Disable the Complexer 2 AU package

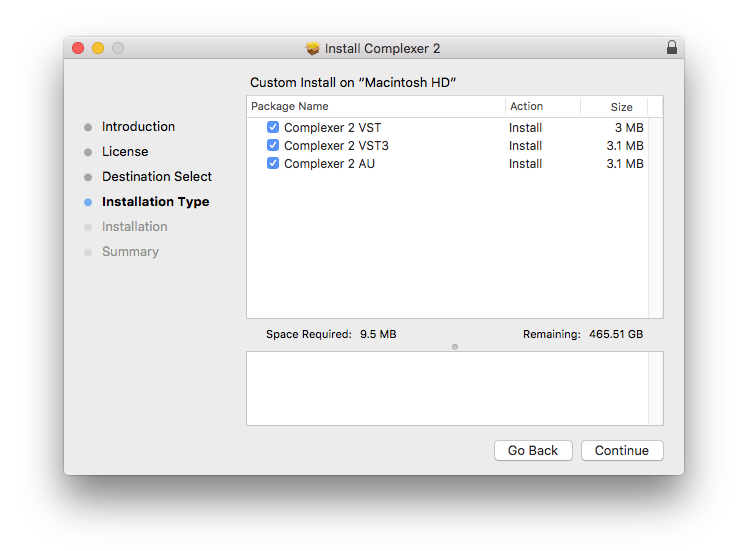273,164
